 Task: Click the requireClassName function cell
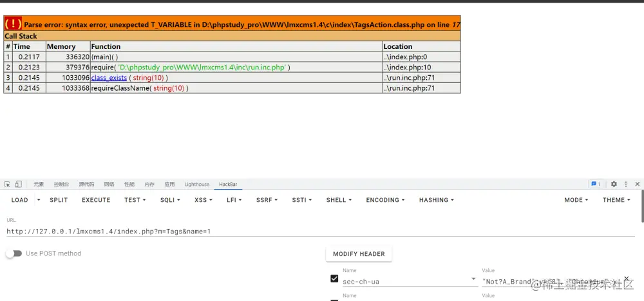236,87
